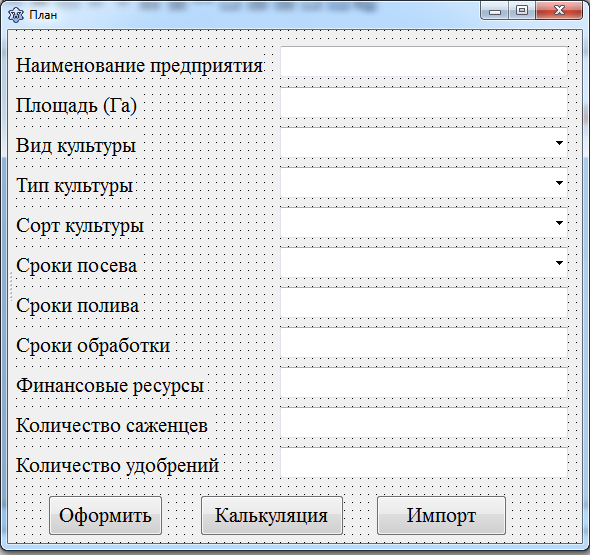Focus the Сроки обработки text field
Viewport: 590px width, 555px height.
(424, 343)
